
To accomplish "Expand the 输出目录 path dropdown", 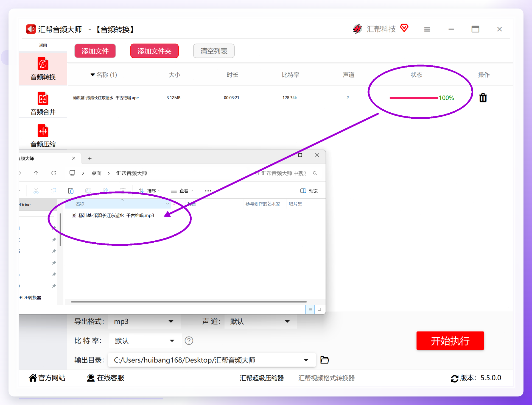I will tap(306, 360).
